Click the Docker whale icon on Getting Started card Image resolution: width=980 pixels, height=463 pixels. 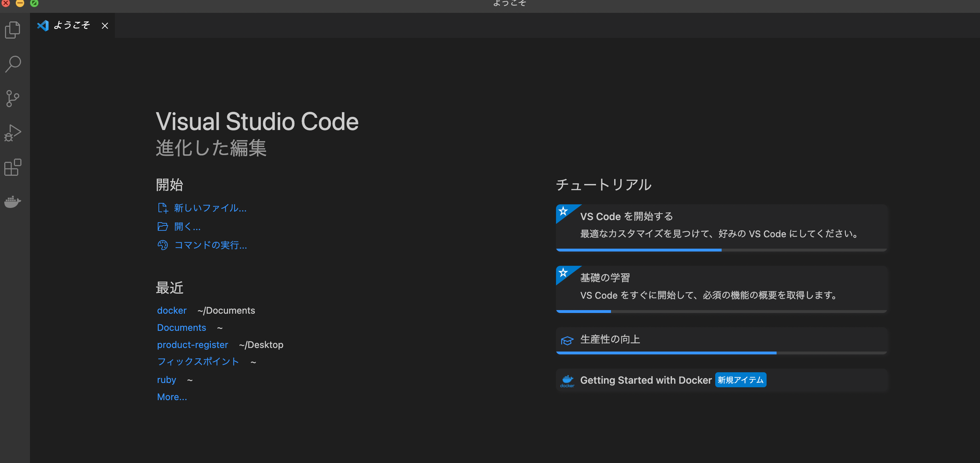(567, 381)
